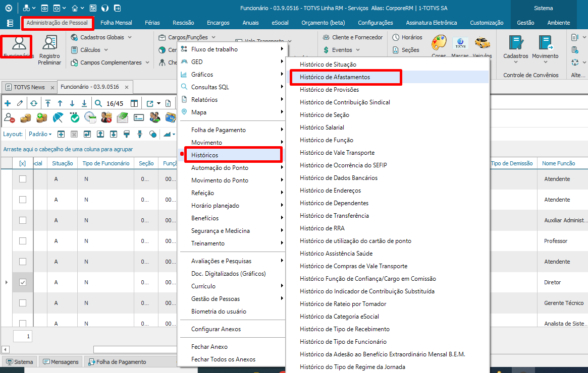Tick the checkbox in the first Atendente row
Image resolution: width=588 pixels, height=373 pixels.
23,179
